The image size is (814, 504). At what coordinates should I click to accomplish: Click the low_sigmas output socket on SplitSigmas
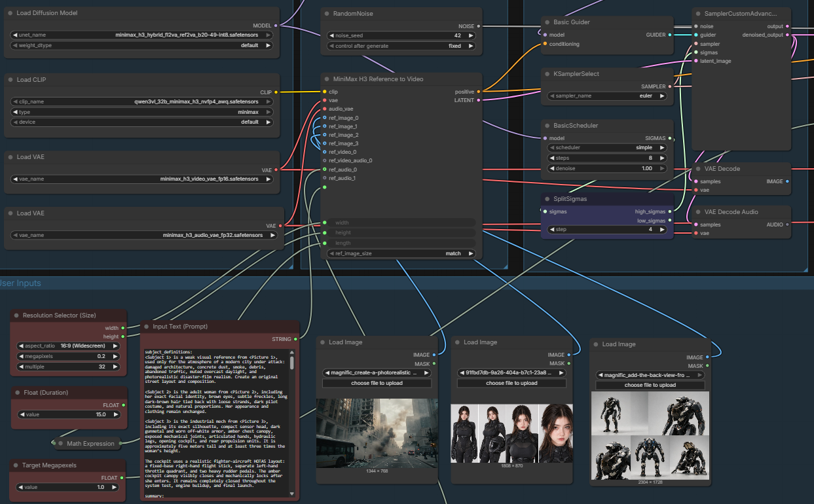point(670,221)
